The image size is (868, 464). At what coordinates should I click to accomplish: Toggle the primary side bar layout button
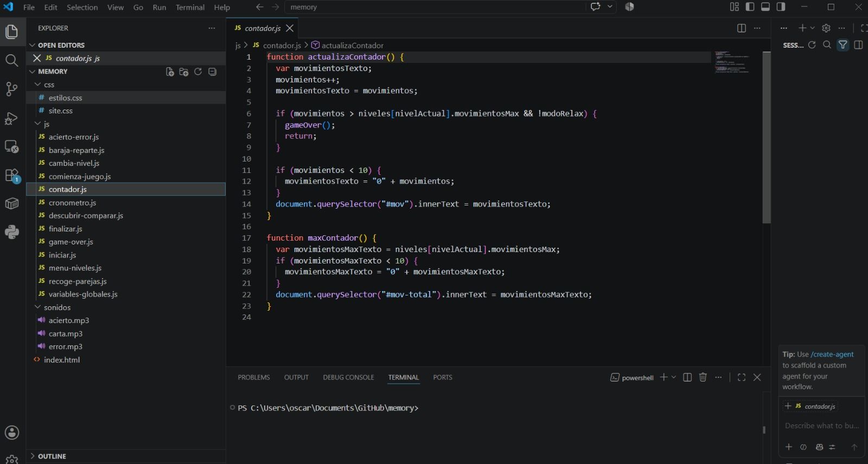pyautogui.click(x=750, y=7)
